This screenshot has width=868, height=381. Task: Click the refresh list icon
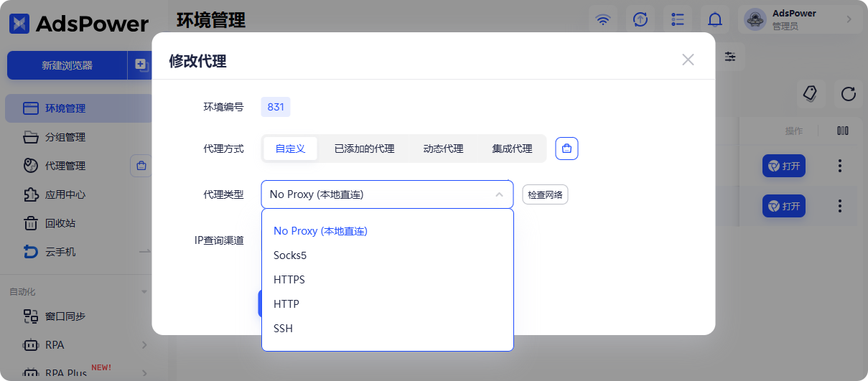point(849,93)
